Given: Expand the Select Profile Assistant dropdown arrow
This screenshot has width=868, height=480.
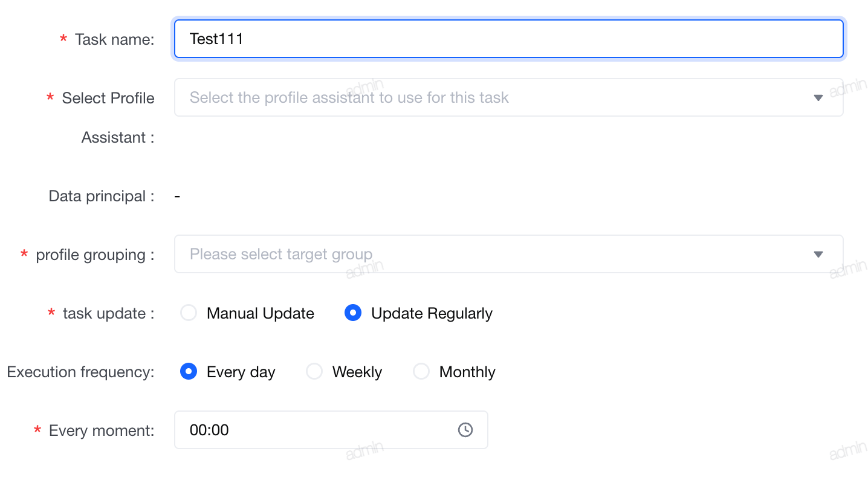Looking at the screenshot, I should coord(818,97).
